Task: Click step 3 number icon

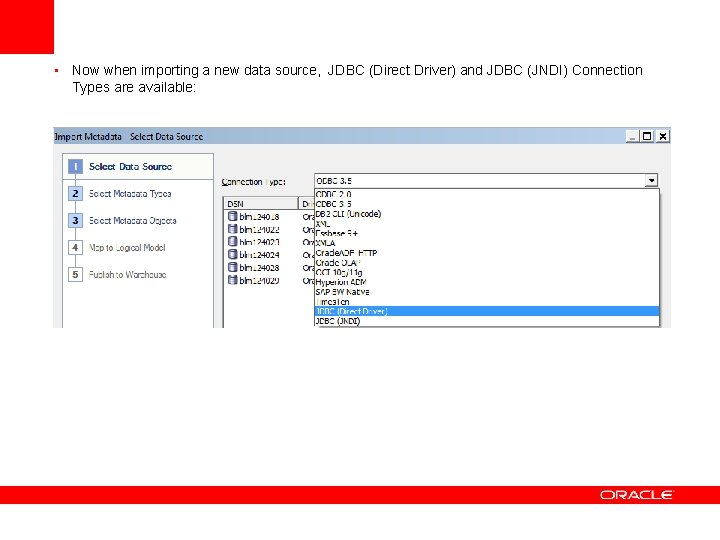Action: click(75, 220)
